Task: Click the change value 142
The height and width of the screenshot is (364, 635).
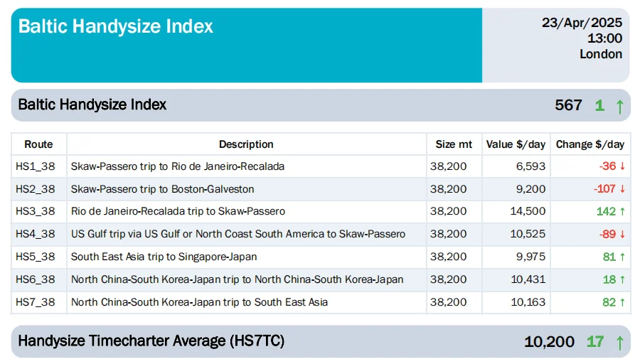Action: 607,211
